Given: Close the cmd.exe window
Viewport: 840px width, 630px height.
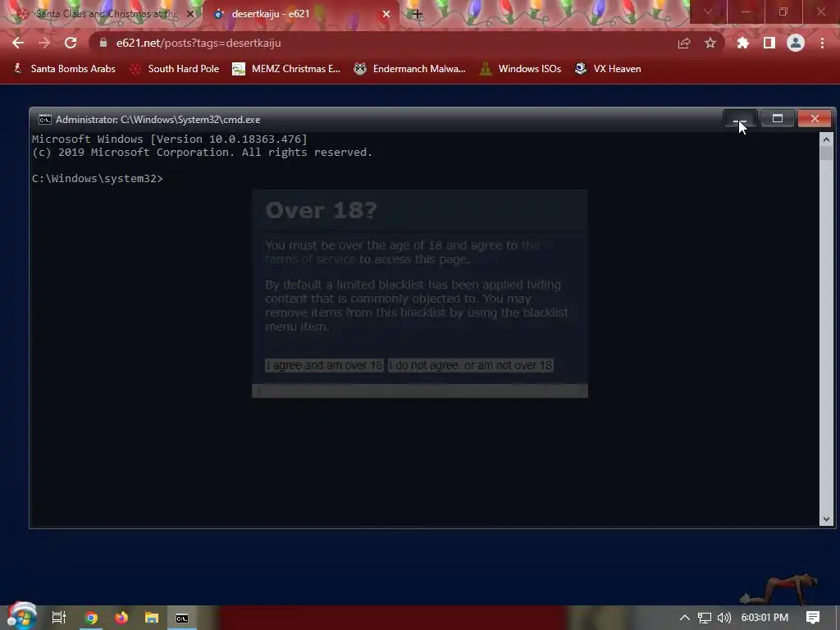Looking at the screenshot, I should (x=815, y=119).
